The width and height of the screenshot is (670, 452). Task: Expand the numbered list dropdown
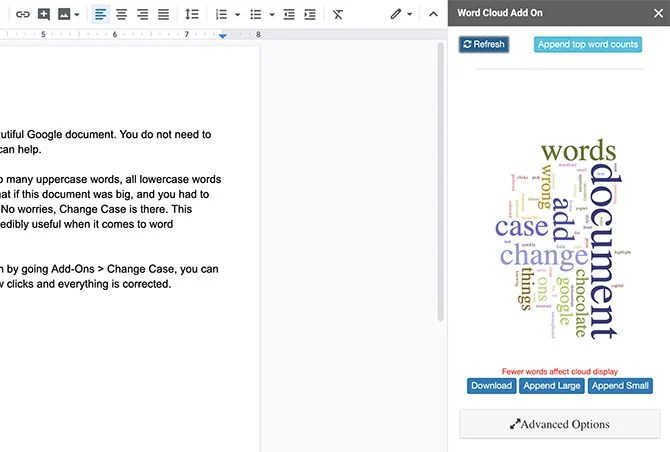[238, 15]
